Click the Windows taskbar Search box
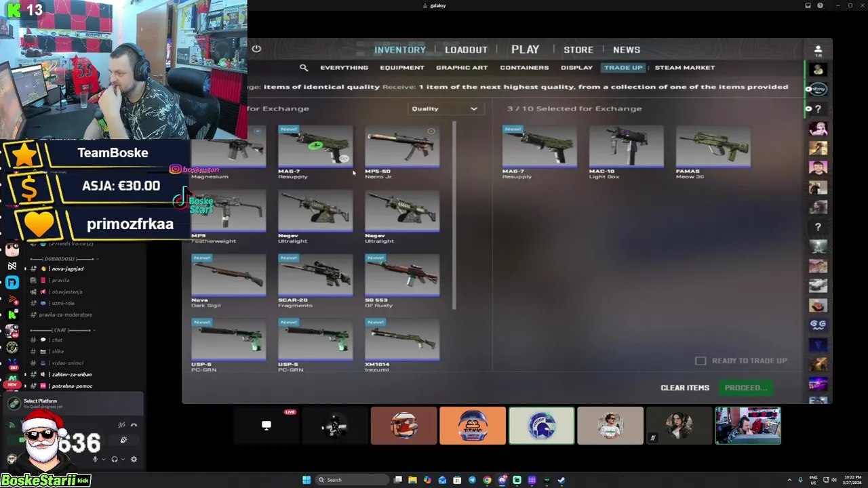 click(352, 480)
